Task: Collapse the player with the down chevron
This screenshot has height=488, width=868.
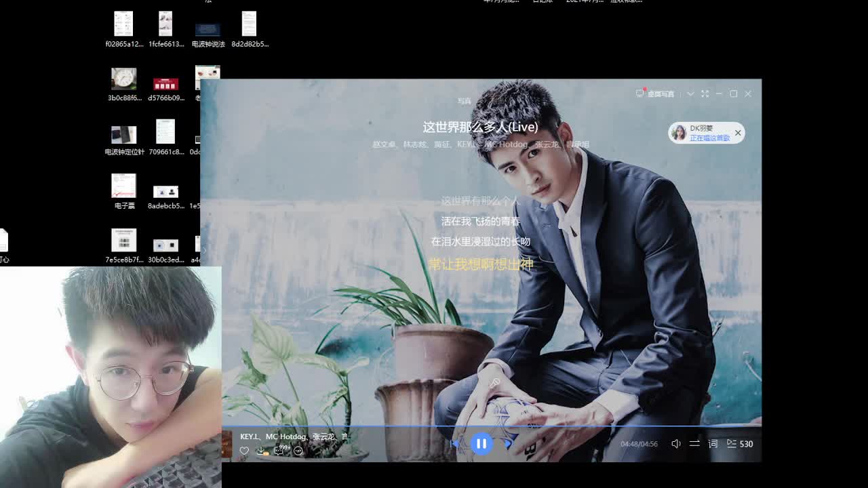Action: coord(690,94)
